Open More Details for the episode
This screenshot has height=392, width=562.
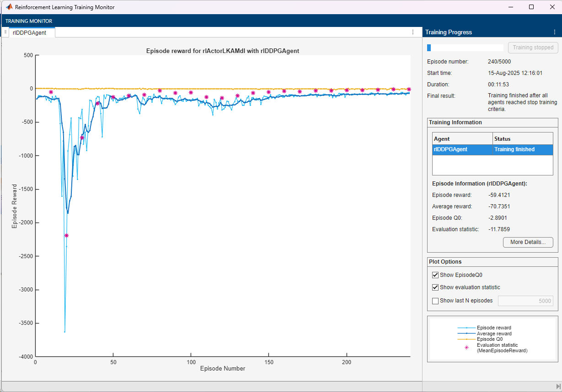coord(528,242)
